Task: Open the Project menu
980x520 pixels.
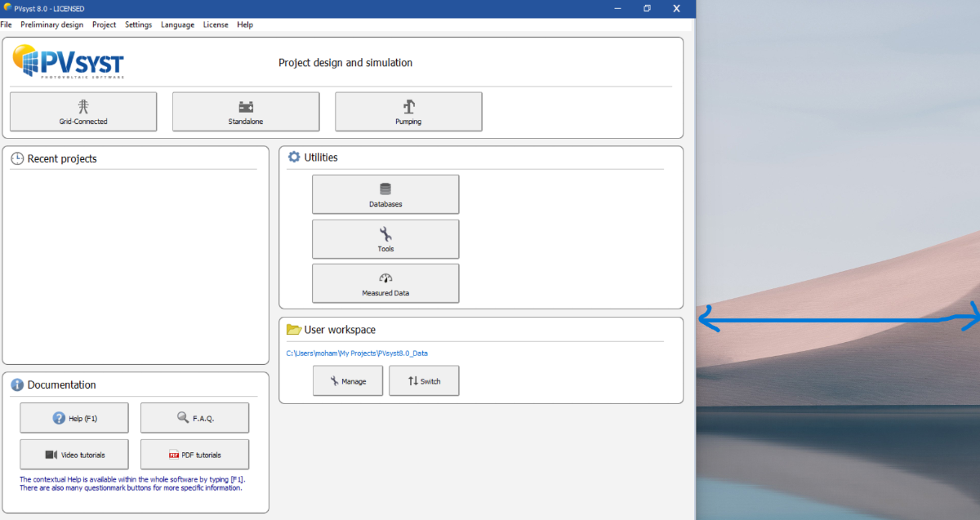Action: 104,24
